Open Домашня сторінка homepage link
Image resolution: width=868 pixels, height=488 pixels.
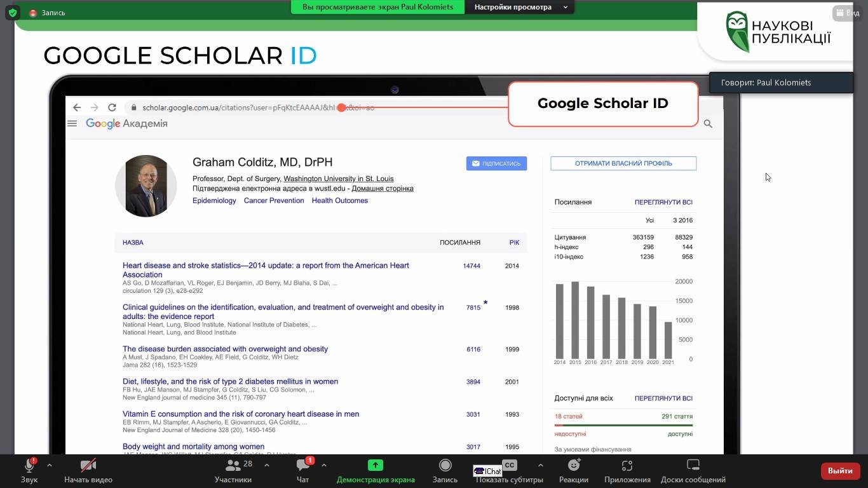[x=383, y=189]
